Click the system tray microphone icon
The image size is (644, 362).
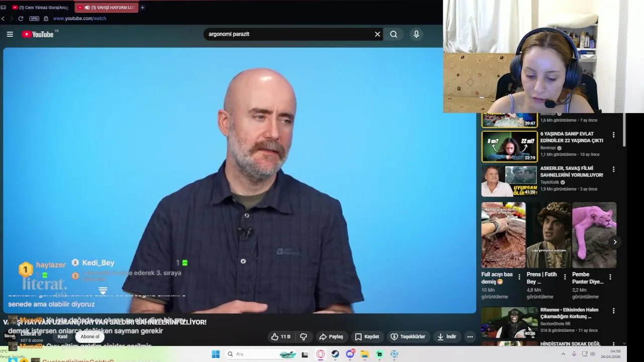tap(574, 354)
